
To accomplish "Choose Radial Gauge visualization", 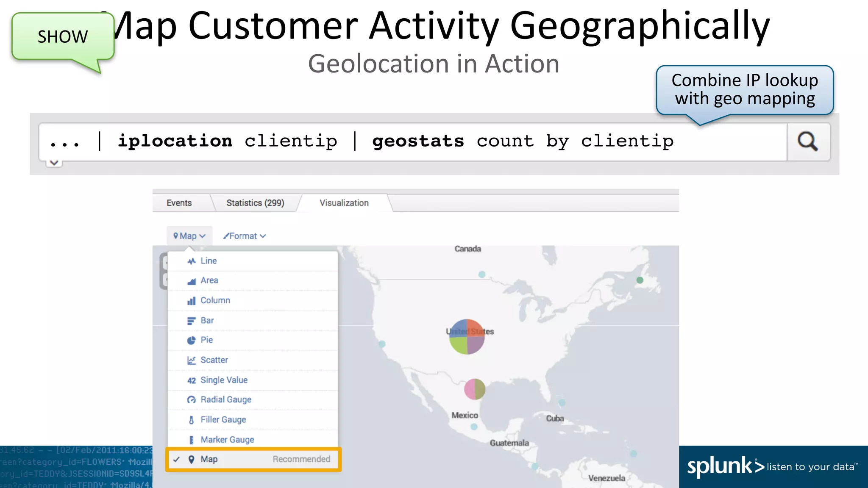I will pyautogui.click(x=253, y=399).
